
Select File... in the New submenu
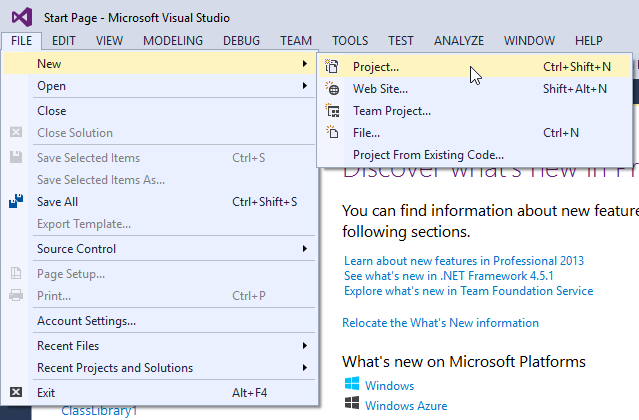(475, 132)
